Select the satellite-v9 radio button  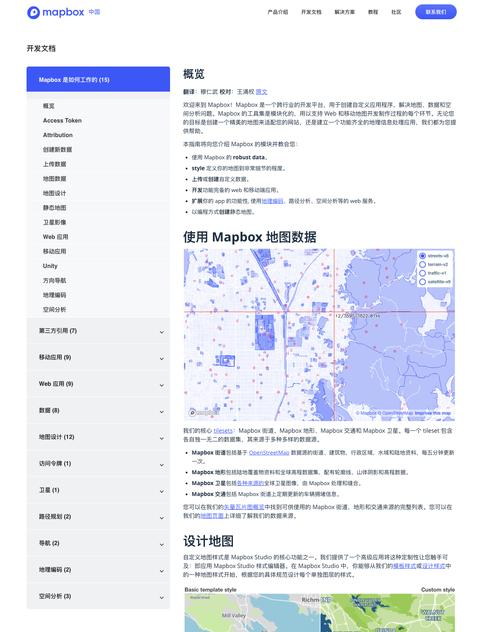(422, 282)
